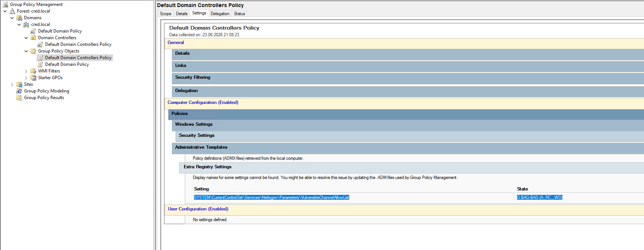
Task: Click the VulnerableChannelAllowList registry setting text
Action: pos(271,197)
